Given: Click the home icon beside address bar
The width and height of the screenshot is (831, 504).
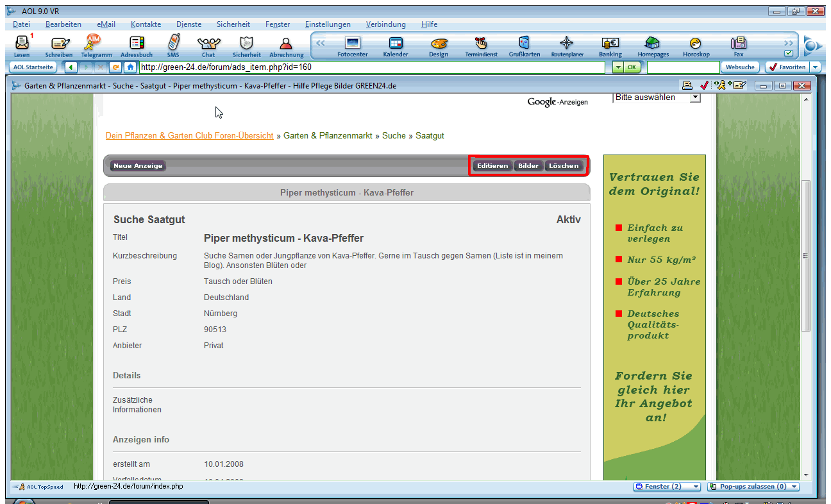Looking at the screenshot, I should [130, 67].
